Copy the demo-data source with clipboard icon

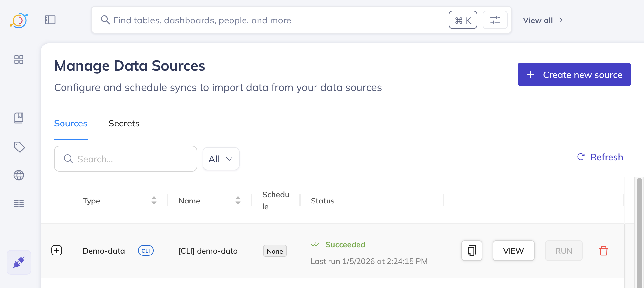(x=471, y=251)
